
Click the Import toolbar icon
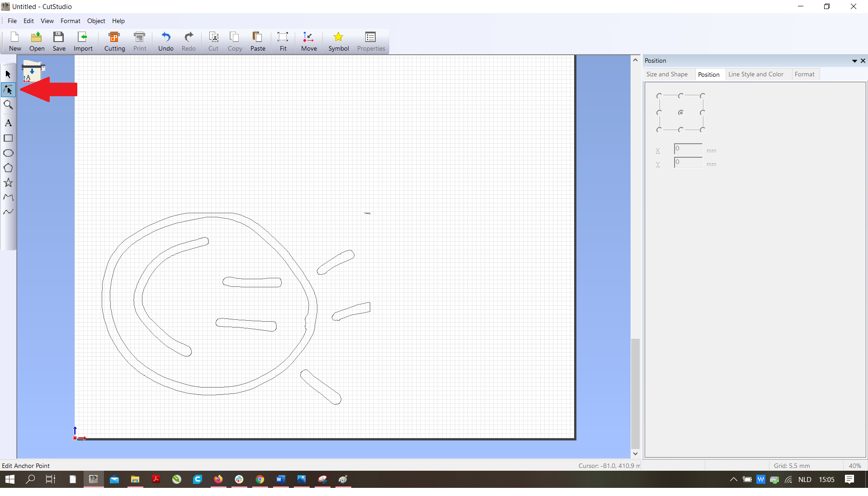pyautogui.click(x=83, y=42)
